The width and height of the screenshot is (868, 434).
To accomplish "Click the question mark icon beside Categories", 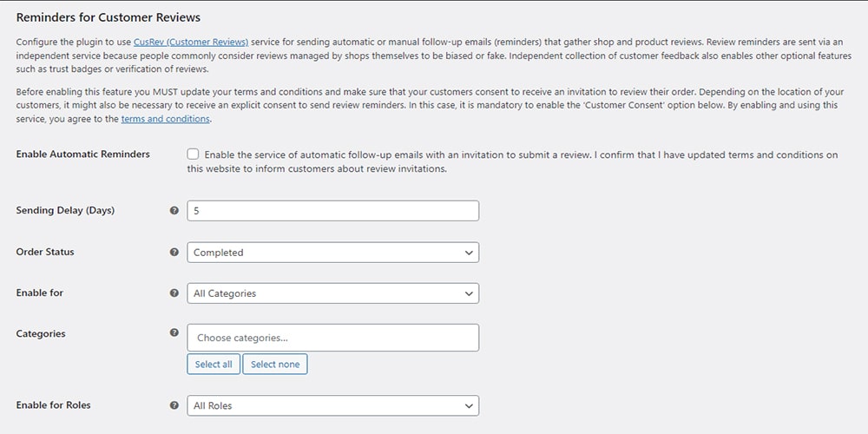I will pyautogui.click(x=174, y=332).
